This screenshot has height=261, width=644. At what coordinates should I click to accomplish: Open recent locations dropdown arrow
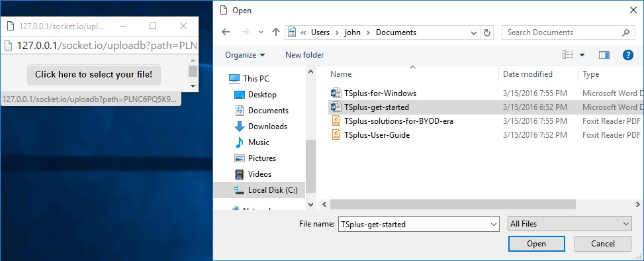point(261,32)
